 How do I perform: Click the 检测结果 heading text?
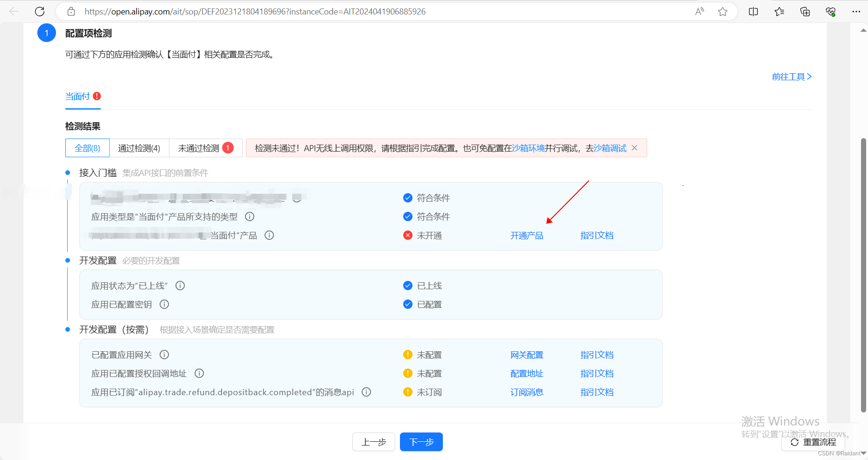[83, 126]
